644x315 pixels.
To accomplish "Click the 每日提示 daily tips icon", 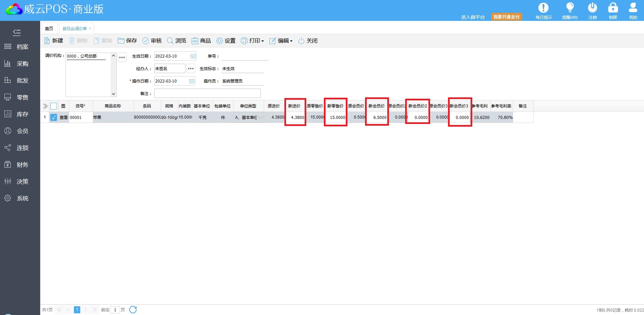I will 543,8.
